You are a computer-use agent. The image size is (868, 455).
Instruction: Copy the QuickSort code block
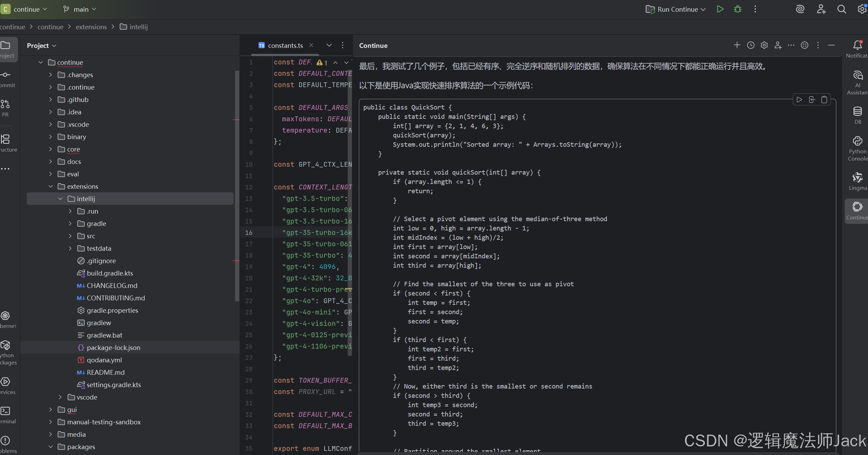pyautogui.click(x=824, y=100)
